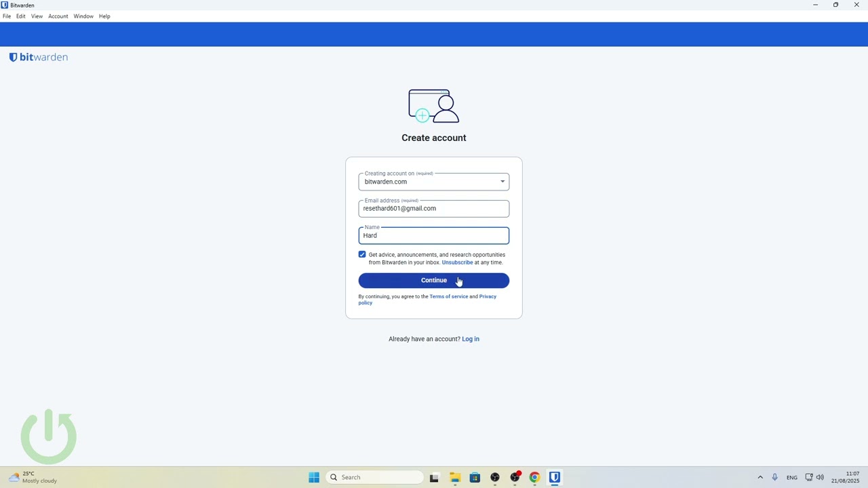Open Microsoft Store from the taskbar
Image resolution: width=868 pixels, height=488 pixels.
click(475, 477)
